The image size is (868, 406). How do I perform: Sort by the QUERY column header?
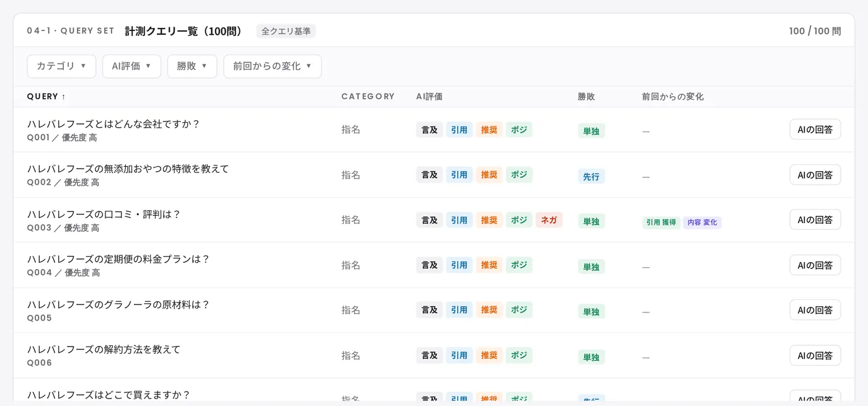pos(46,97)
